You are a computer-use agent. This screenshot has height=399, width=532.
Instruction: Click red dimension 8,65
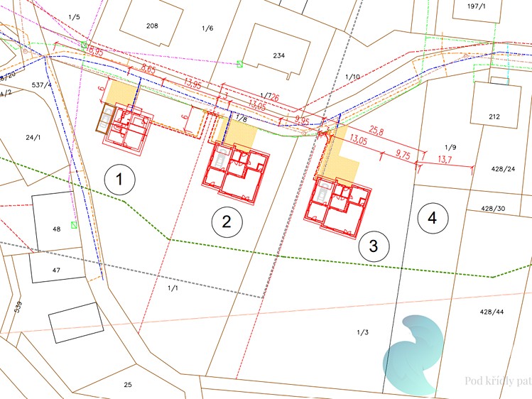148,70
